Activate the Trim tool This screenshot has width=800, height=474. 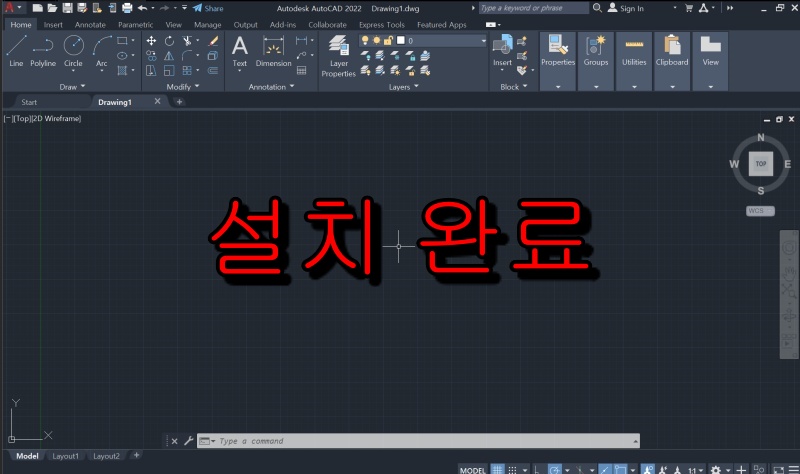187,41
